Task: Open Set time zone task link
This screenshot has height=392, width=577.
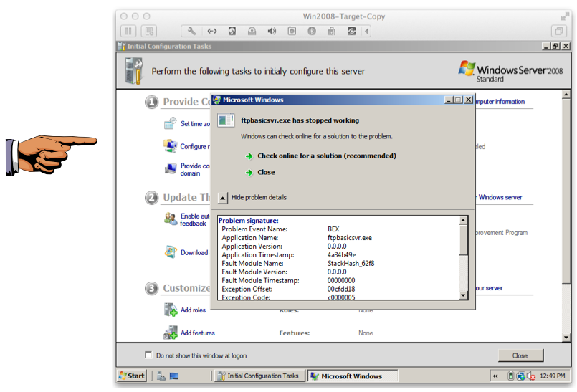Action: pos(196,124)
